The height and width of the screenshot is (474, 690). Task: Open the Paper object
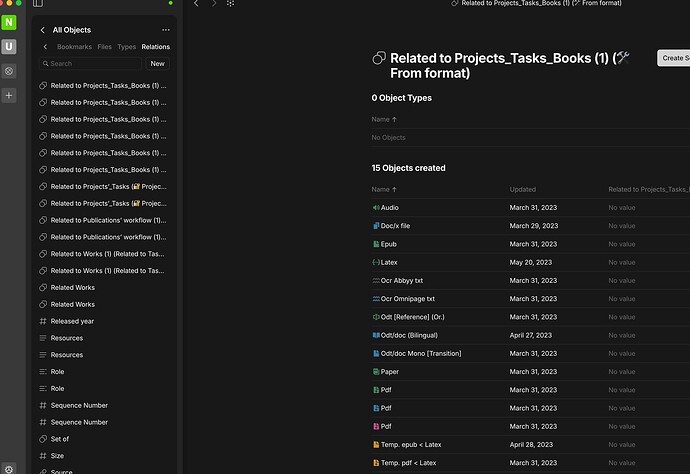point(389,371)
